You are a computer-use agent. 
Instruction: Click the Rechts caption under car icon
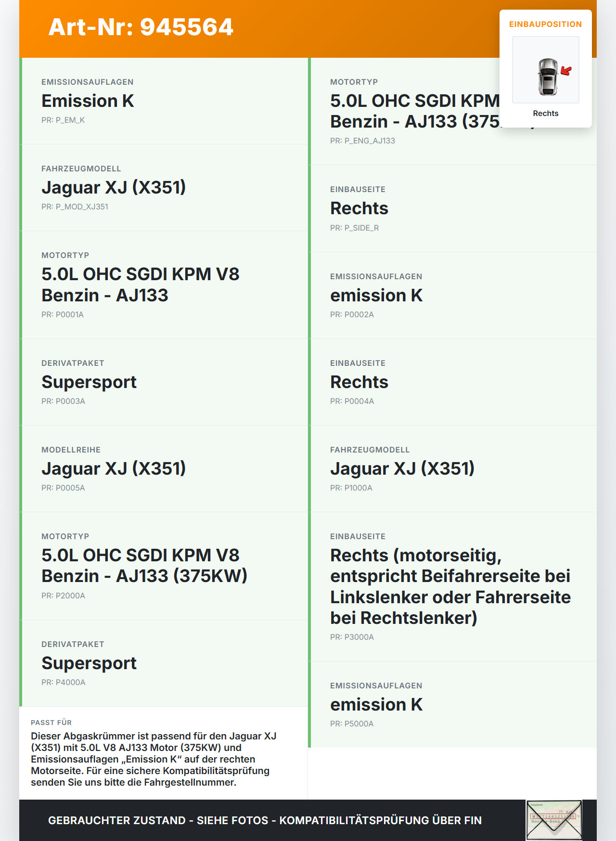pyautogui.click(x=546, y=114)
